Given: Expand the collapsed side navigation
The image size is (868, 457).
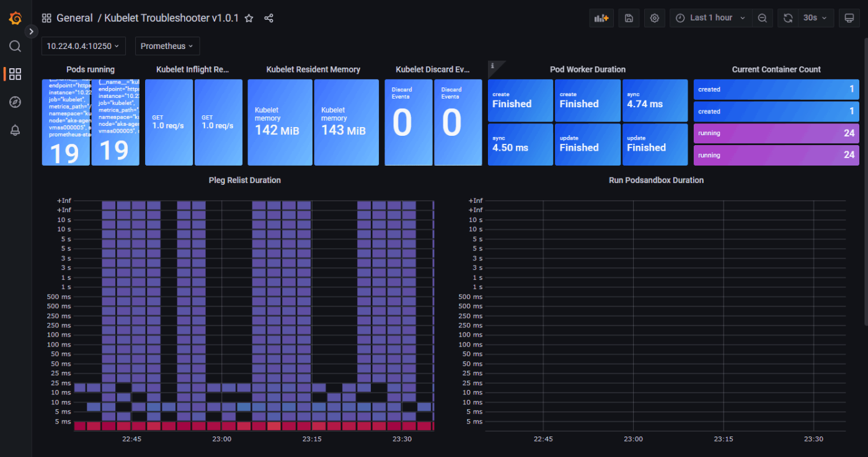Looking at the screenshot, I should point(32,31).
